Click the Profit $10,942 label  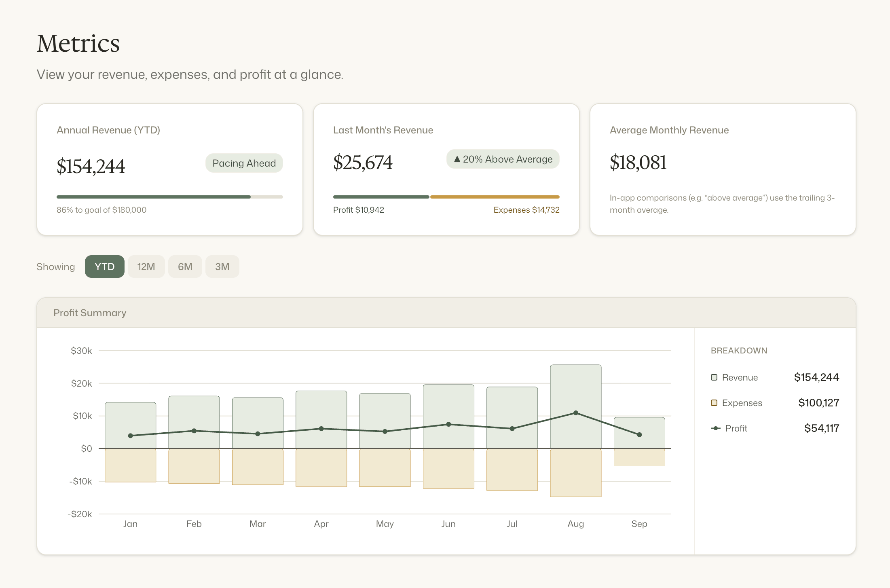[x=359, y=210]
